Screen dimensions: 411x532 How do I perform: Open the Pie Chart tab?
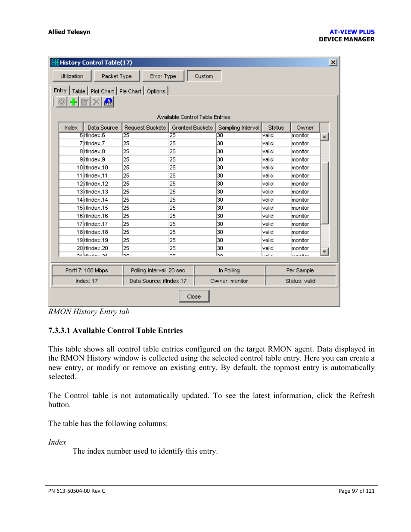[130, 91]
